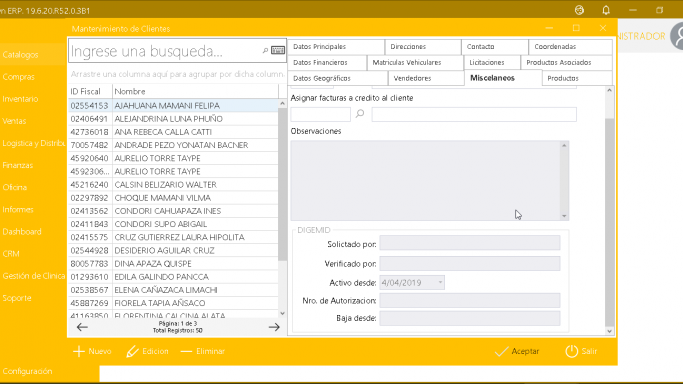Screen dimensions: 683x384
Task: Go to previous page with left arrow
Action: [x=82, y=327]
